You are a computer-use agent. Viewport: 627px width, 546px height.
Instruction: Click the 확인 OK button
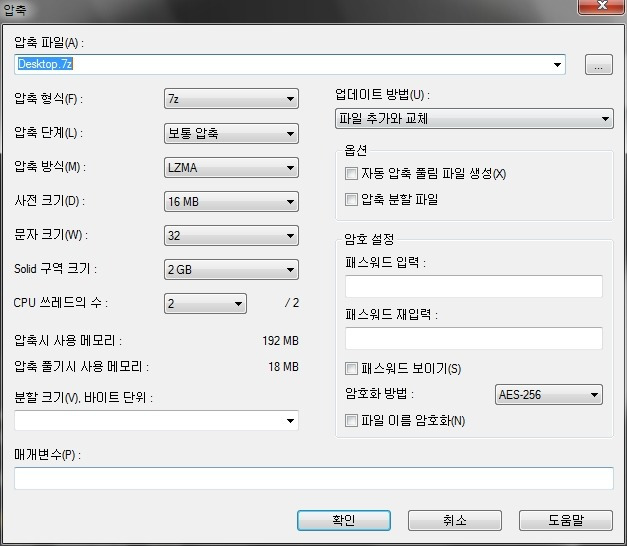pos(344,520)
